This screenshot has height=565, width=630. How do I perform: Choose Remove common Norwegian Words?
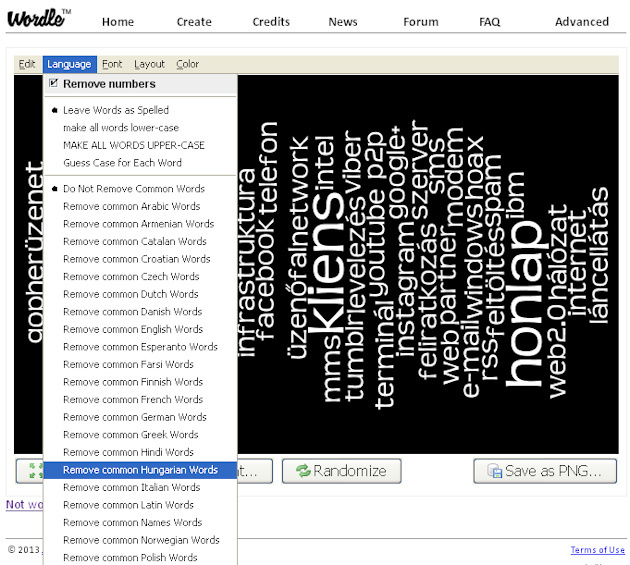(x=140, y=540)
